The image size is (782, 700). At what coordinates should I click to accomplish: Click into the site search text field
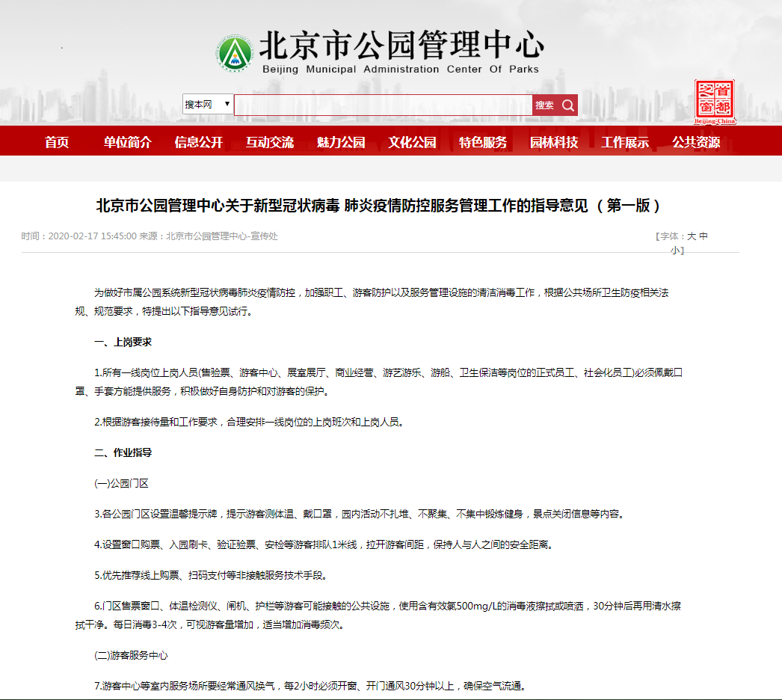tap(383, 105)
